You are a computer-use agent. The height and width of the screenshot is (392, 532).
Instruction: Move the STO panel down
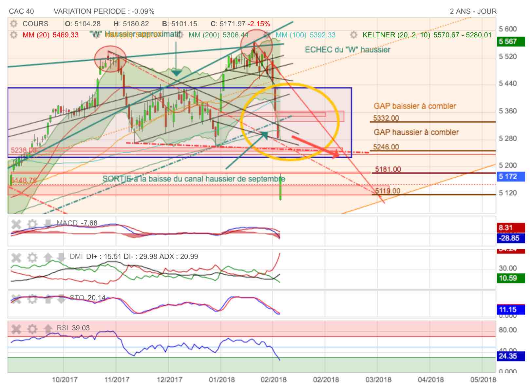click(x=61, y=299)
